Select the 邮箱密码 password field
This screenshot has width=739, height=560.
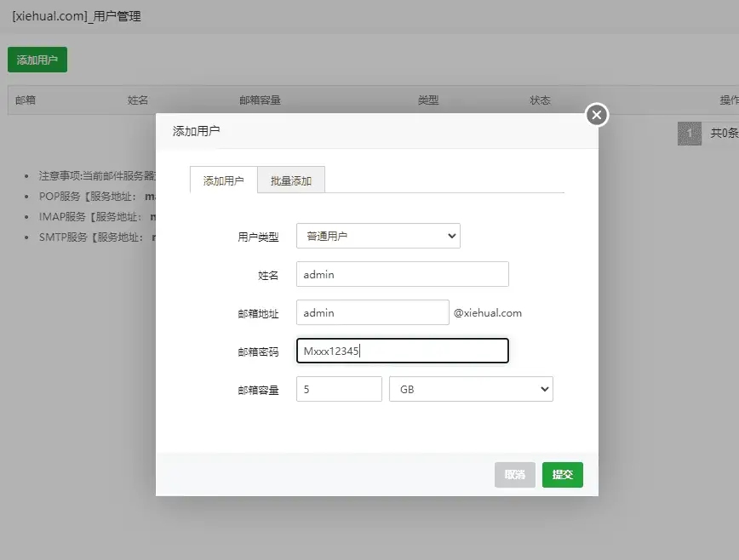point(402,350)
